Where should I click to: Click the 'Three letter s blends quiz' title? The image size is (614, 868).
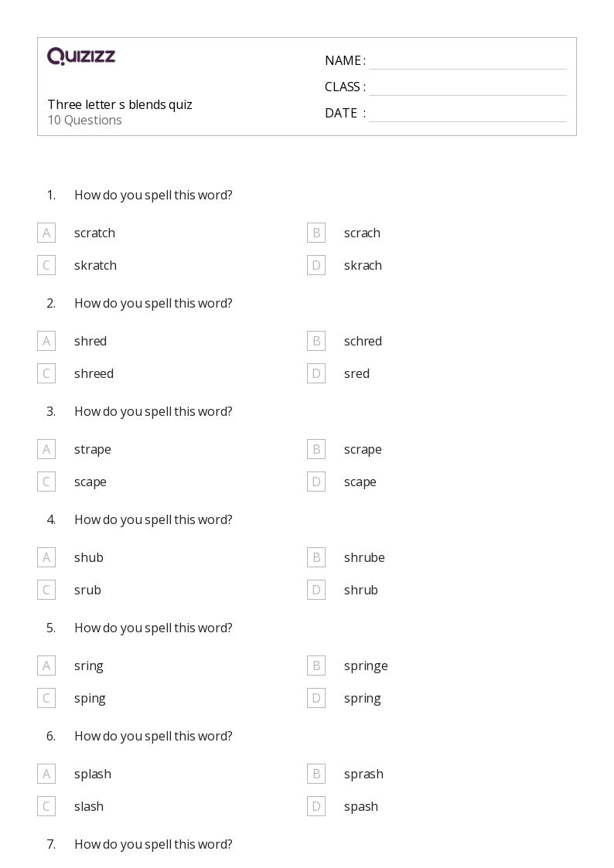tap(120, 104)
